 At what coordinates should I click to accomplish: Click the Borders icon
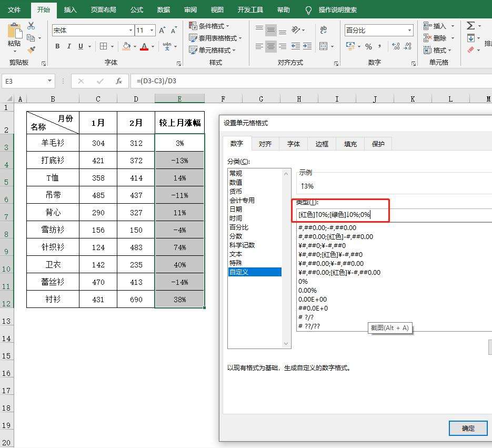coord(103,46)
